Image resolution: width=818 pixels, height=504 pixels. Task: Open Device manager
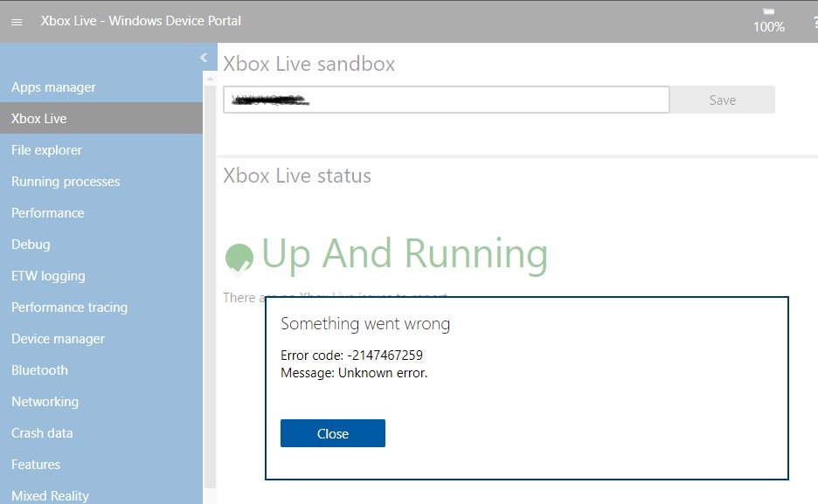point(101,338)
